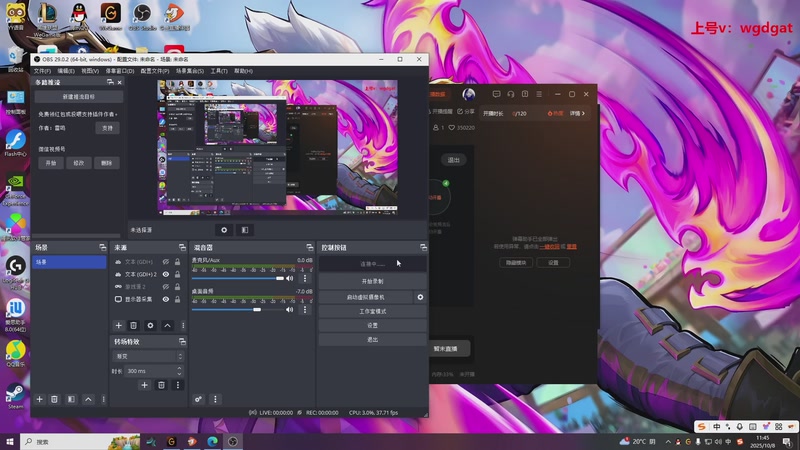This screenshot has height=450, width=800.
Task: Mute the desktop audio speaker icon
Action: [290, 310]
